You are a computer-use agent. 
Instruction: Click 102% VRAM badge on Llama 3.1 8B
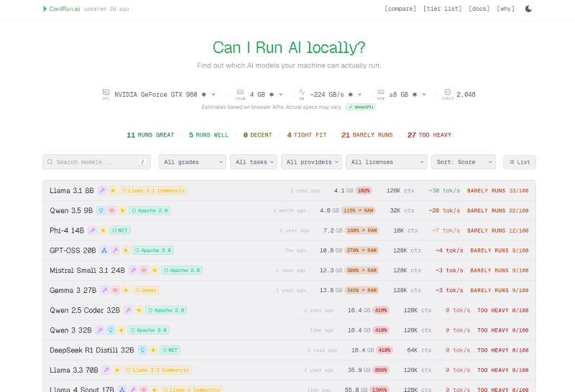coord(364,190)
